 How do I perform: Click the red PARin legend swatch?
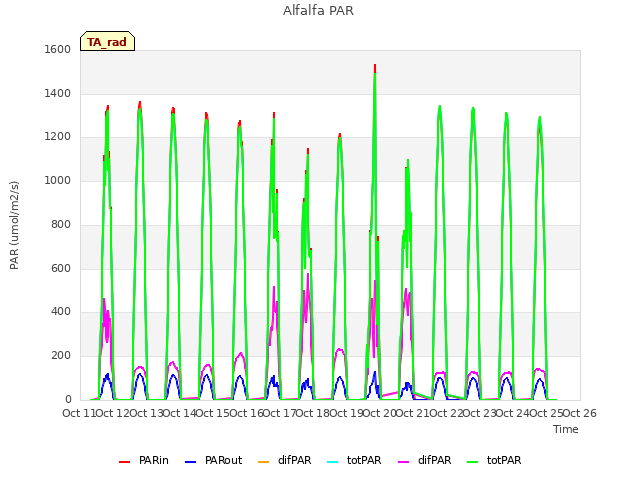124,462
